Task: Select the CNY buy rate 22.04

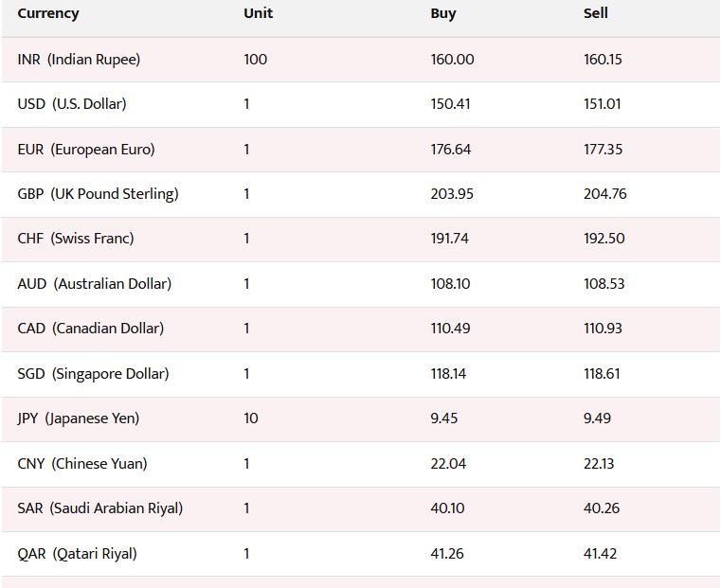Action: click(448, 464)
